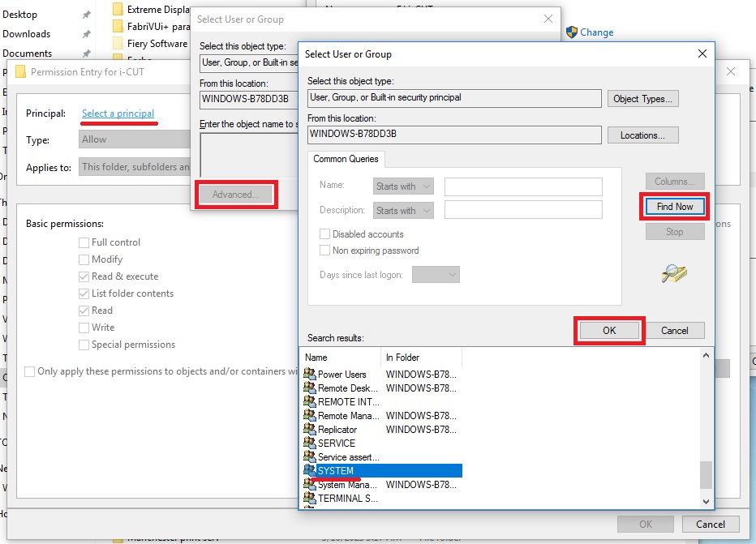Open the Name Starts with dropdown

pos(403,185)
